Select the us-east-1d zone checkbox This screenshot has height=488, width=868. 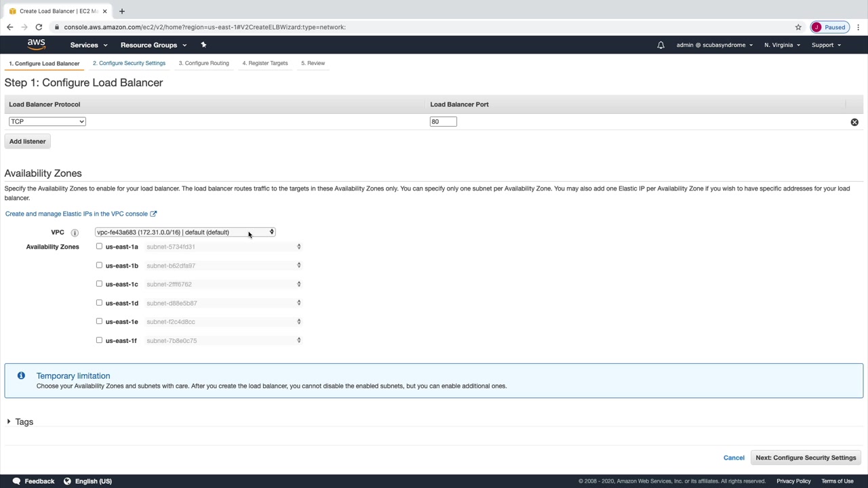click(99, 303)
